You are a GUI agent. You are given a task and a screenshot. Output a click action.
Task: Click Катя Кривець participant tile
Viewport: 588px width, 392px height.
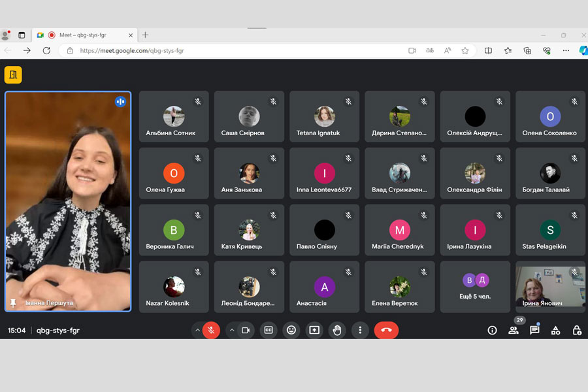(249, 230)
